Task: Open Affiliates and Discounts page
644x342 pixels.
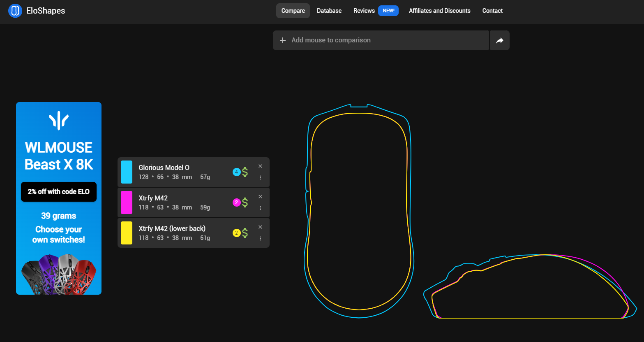Action: tap(440, 11)
